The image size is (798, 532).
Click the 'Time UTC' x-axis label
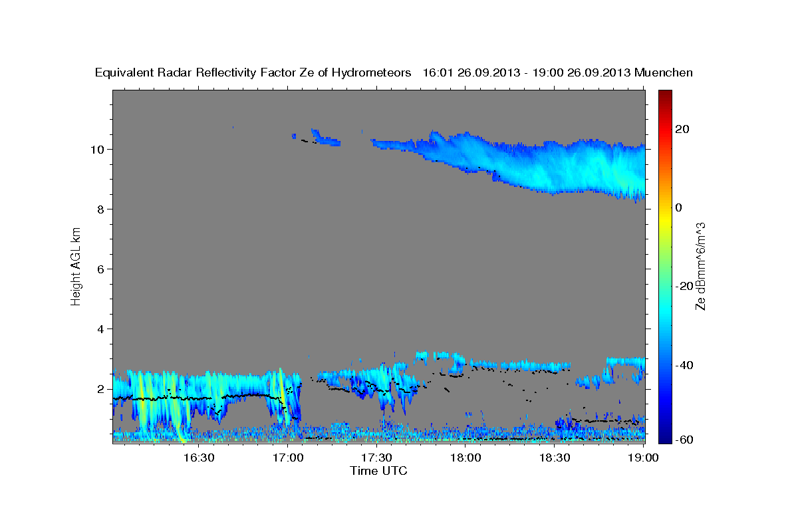pyautogui.click(x=378, y=471)
